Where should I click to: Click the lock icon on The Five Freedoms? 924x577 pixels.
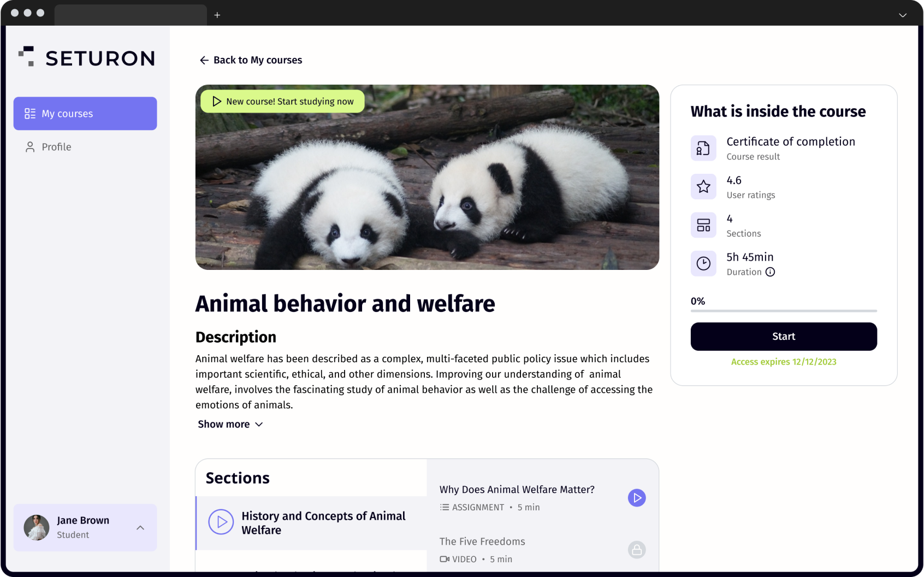click(637, 550)
